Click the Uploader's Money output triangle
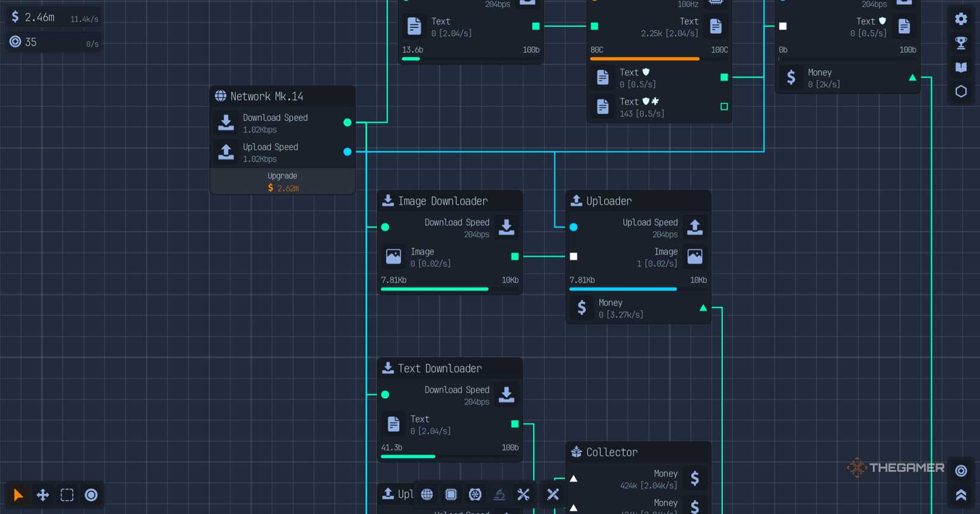 click(703, 308)
